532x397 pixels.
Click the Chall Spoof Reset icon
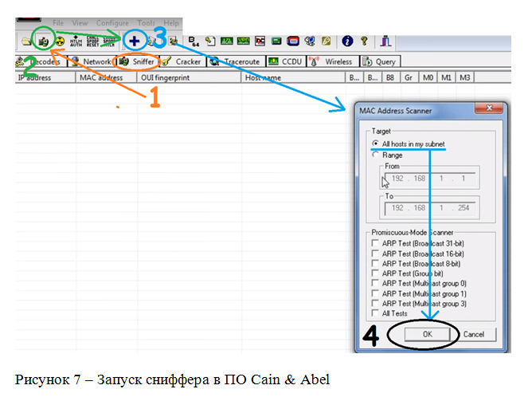[x=92, y=41]
